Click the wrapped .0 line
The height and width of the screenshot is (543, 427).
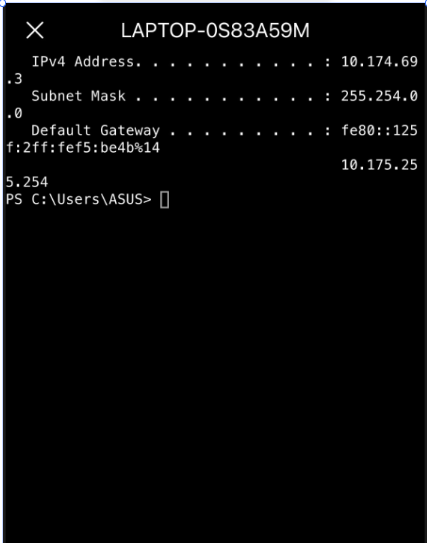coord(14,113)
